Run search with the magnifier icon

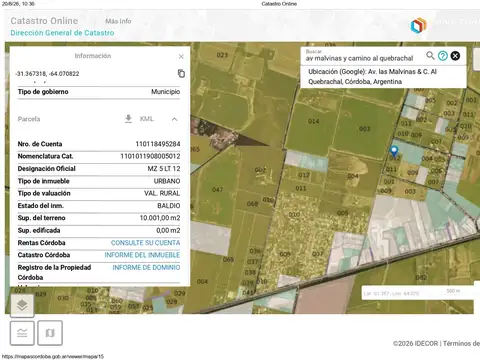[430, 55]
